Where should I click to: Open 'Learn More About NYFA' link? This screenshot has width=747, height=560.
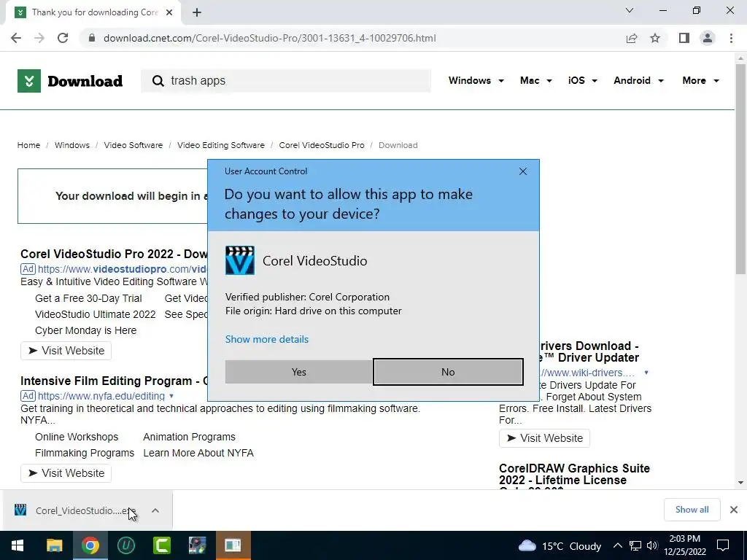coord(198,453)
